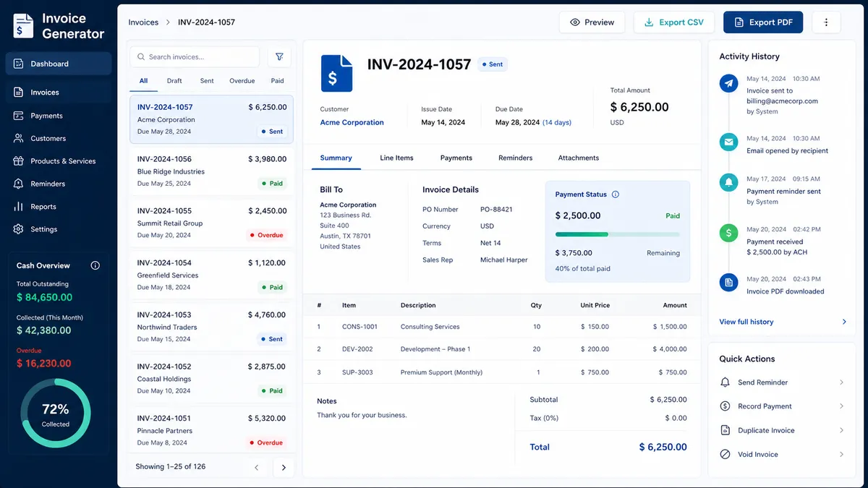Open the Dashboard sidebar item
The width and height of the screenshot is (868, 488).
[59, 64]
